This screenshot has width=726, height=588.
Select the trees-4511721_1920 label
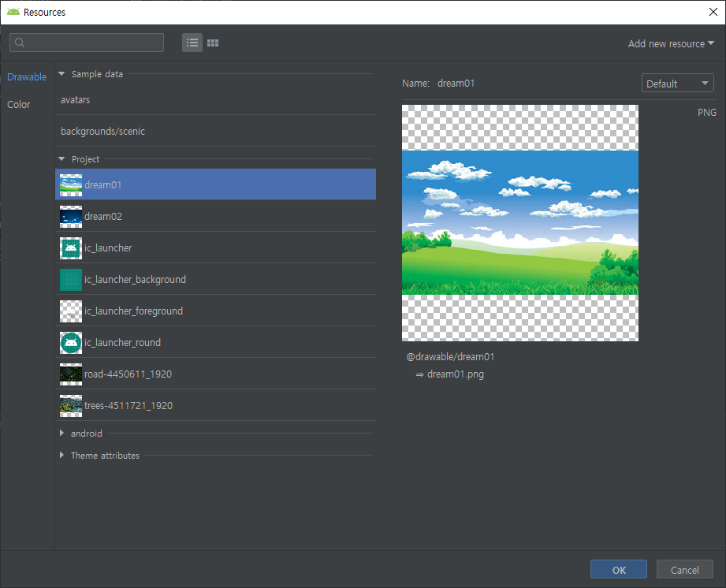click(128, 406)
